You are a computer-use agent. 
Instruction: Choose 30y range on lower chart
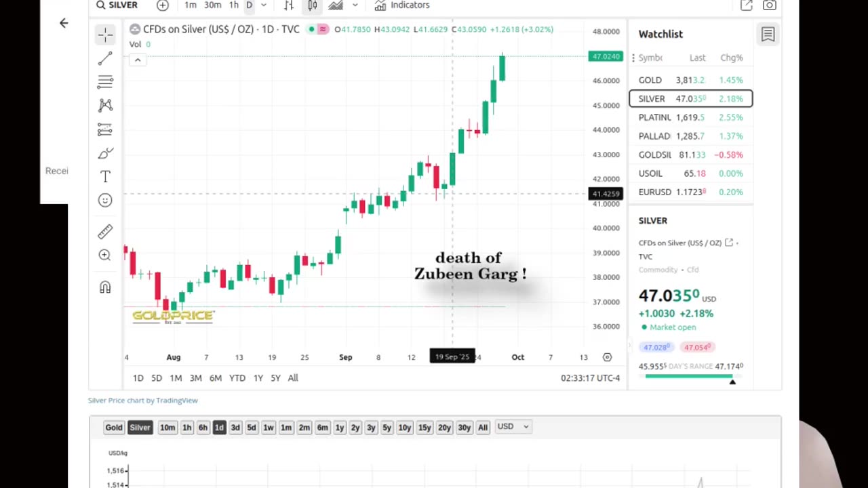(464, 428)
